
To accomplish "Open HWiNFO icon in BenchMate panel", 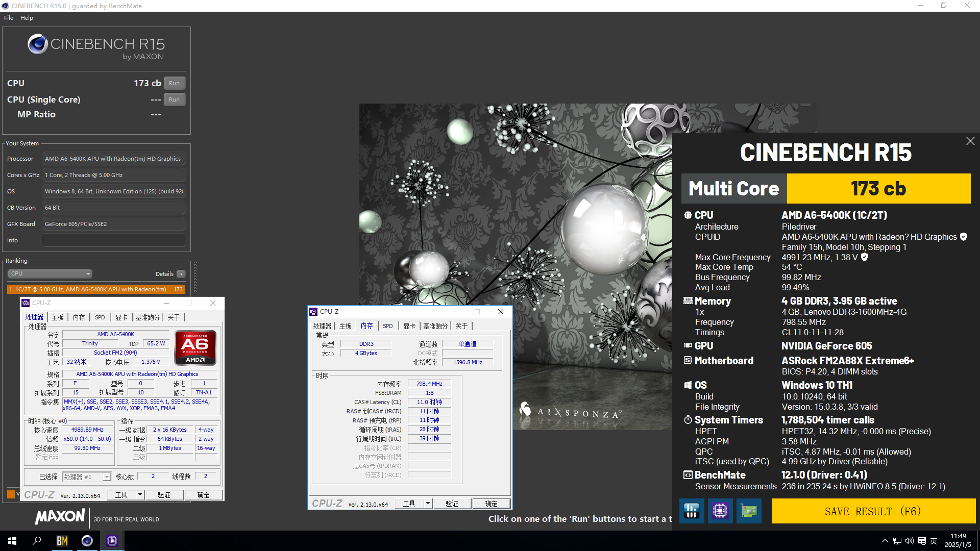I will [692, 511].
